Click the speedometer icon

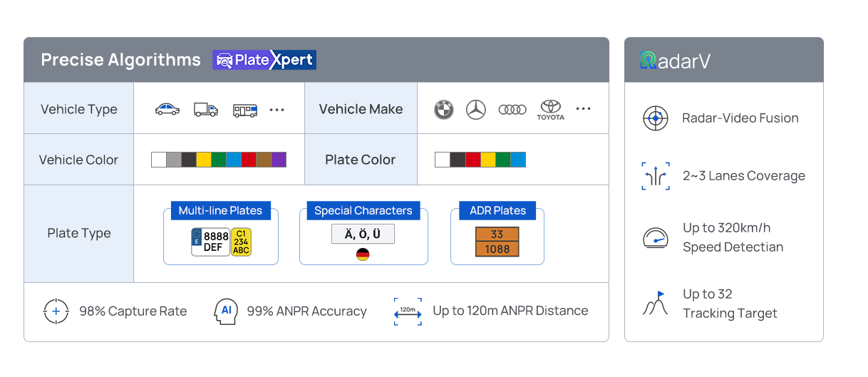click(x=656, y=237)
